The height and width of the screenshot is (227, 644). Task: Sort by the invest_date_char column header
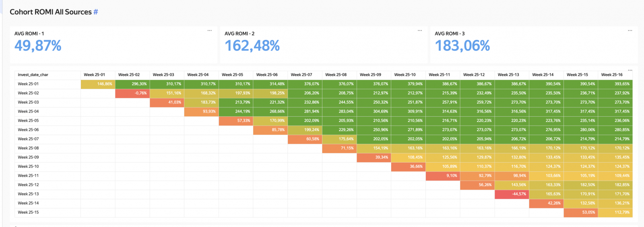[33, 75]
